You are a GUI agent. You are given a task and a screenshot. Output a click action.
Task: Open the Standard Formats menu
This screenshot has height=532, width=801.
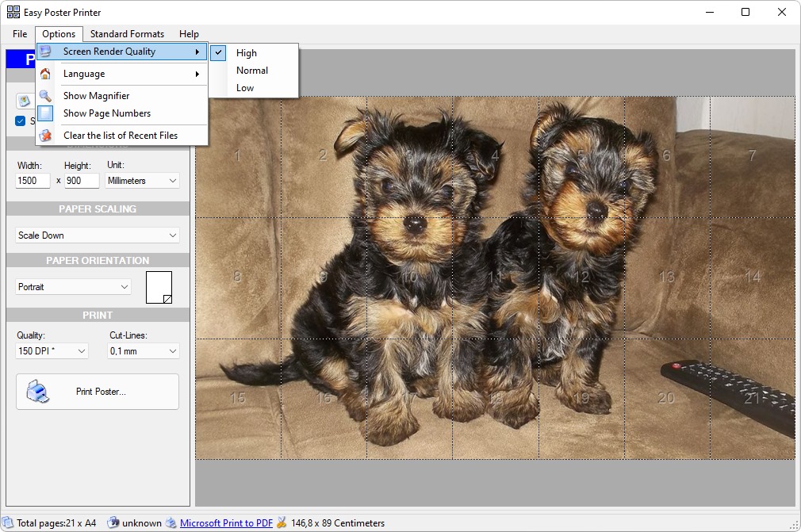tap(127, 34)
